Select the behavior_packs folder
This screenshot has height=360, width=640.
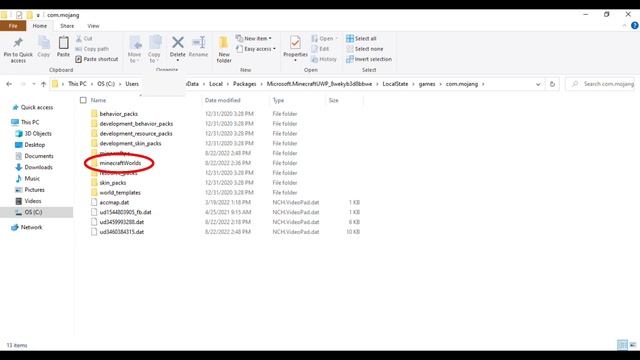coord(118,114)
